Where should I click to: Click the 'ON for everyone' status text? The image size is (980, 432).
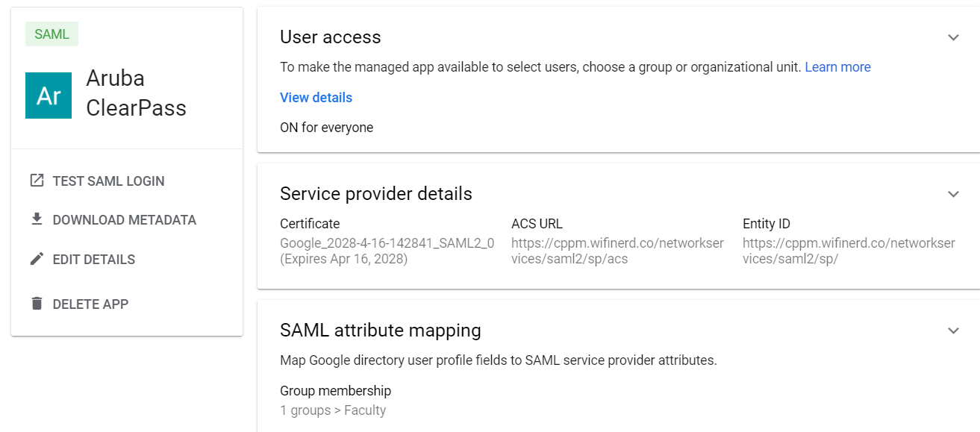326,128
